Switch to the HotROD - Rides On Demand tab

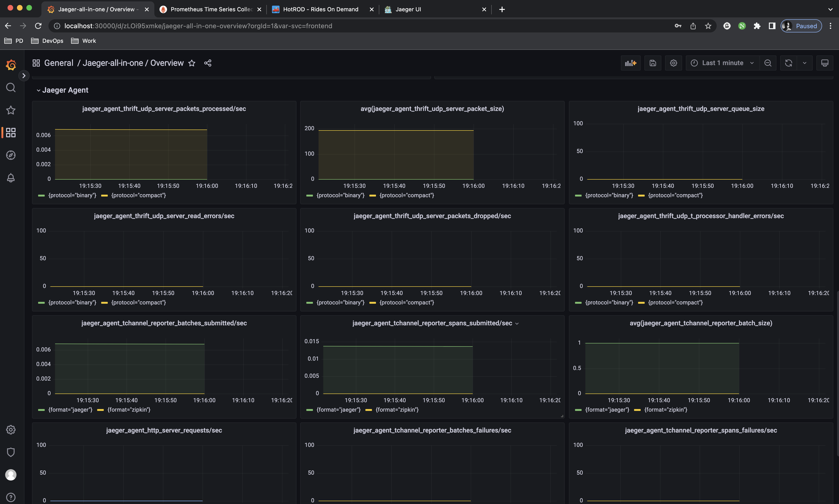point(320,9)
